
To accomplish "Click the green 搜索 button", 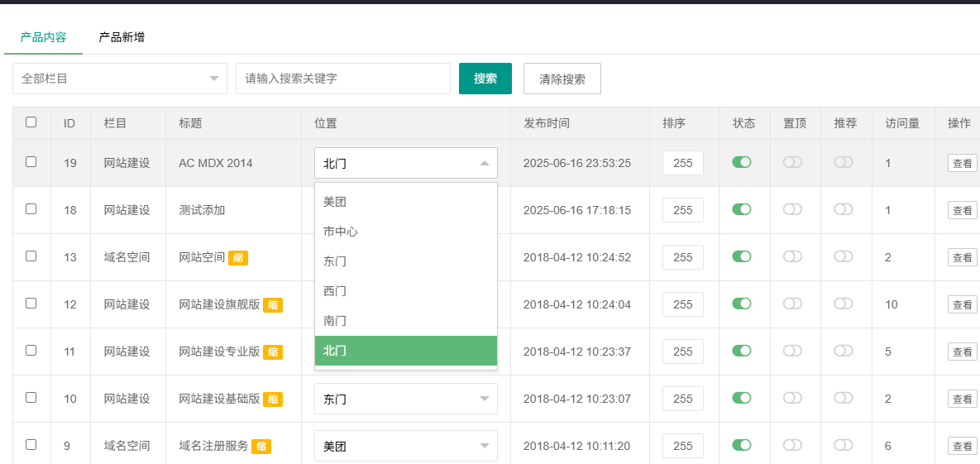I will tap(485, 79).
